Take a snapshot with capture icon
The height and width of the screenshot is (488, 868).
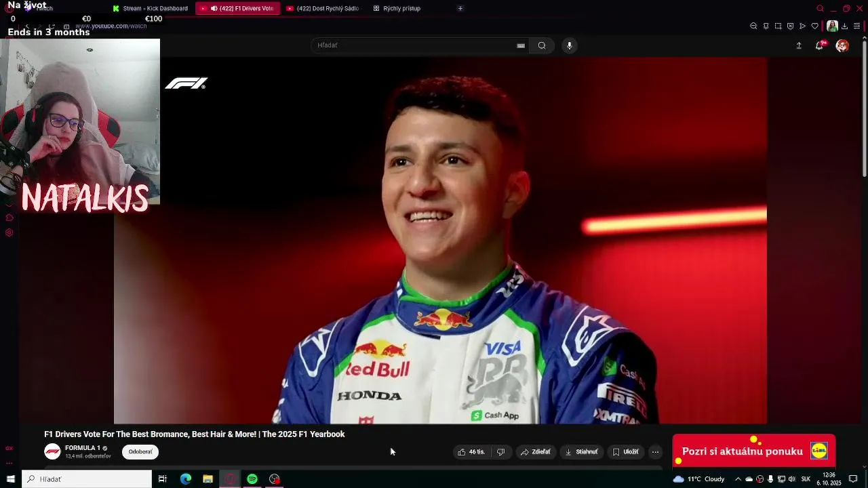(x=778, y=26)
